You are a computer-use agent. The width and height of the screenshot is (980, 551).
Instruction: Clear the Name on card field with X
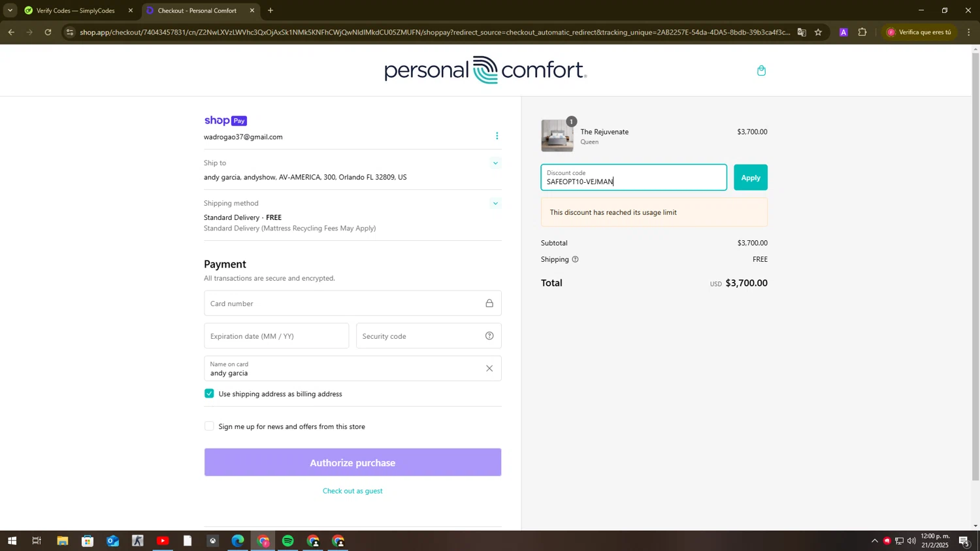[489, 369]
